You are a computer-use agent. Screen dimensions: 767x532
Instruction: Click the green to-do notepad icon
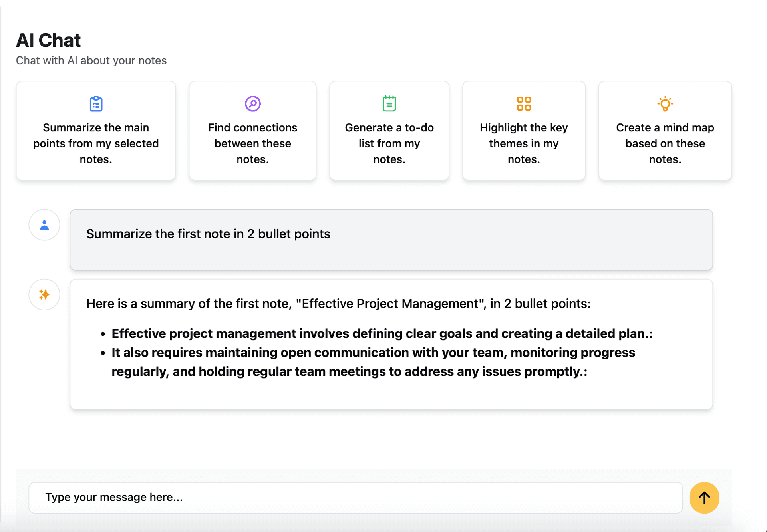389,104
